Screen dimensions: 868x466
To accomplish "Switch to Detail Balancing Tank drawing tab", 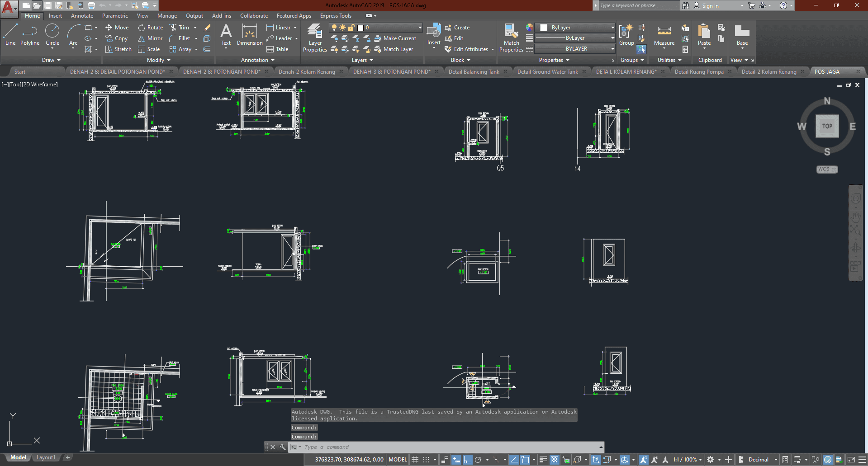I will tap(474, 72).
